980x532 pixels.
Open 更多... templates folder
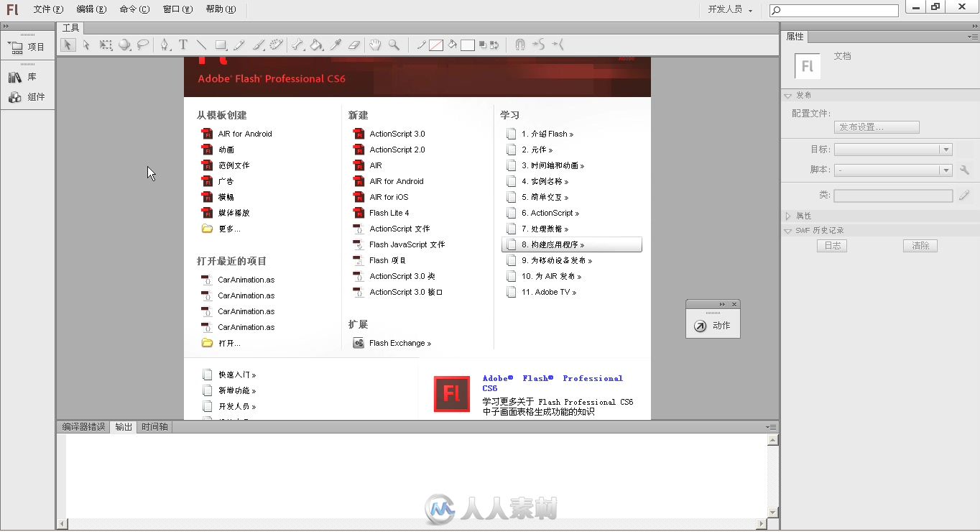(x=221, y=229)
